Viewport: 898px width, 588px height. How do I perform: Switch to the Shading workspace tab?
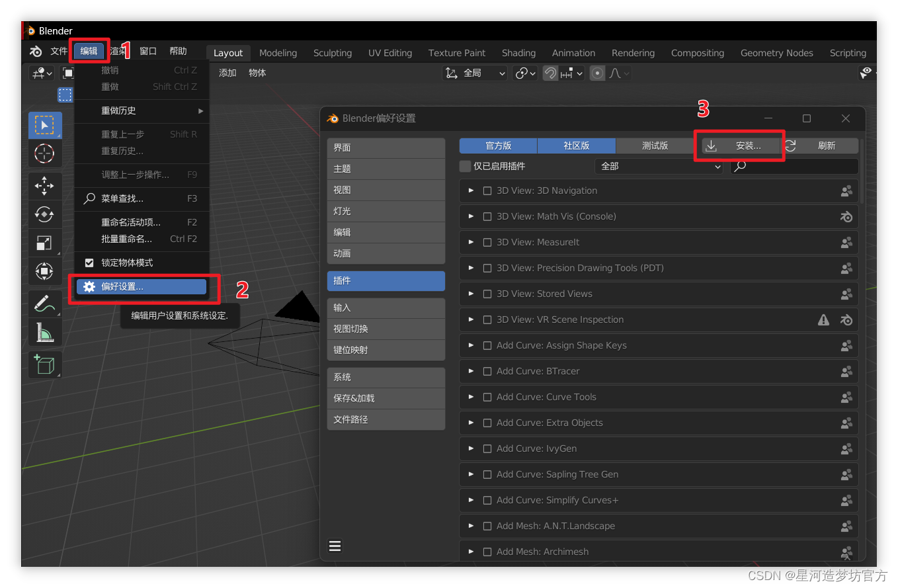(518, 53)
